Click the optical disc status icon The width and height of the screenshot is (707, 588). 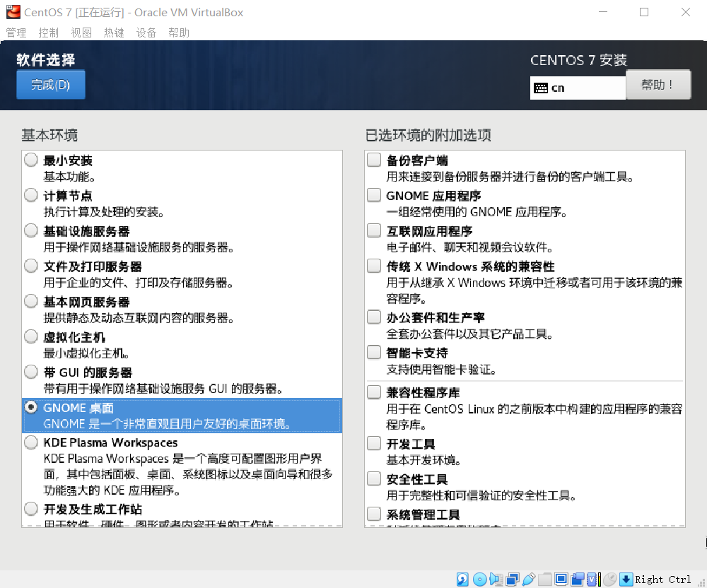tap(479, 579)
